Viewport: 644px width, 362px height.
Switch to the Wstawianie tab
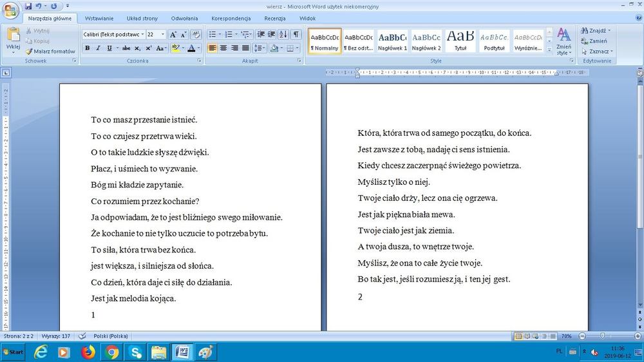tap(100, 19)
